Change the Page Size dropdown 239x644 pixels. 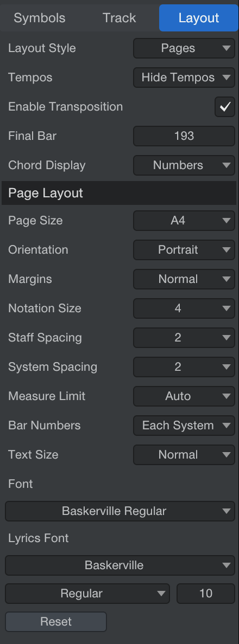coord(184,221)
